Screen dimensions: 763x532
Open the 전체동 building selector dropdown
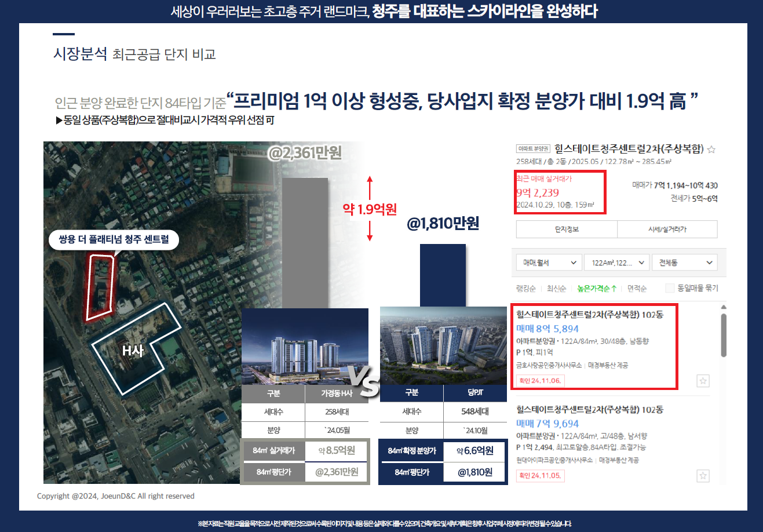coord(685,263)
